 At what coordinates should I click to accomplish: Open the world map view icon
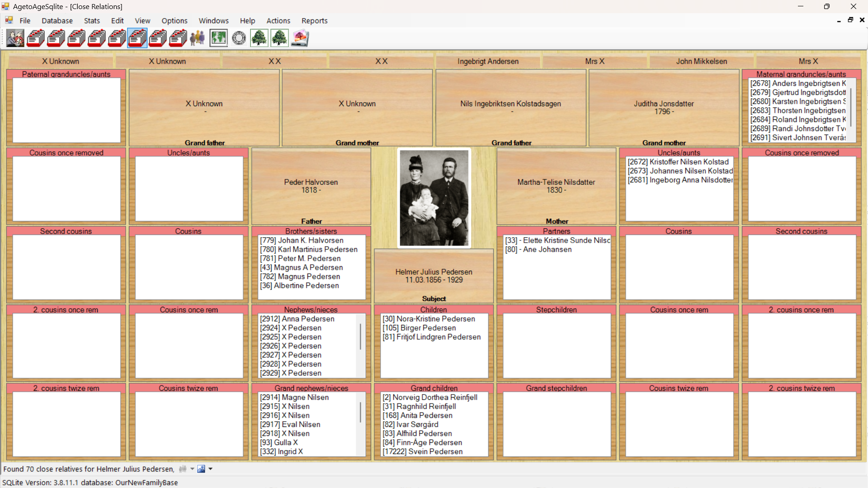(x=219, y=38)
